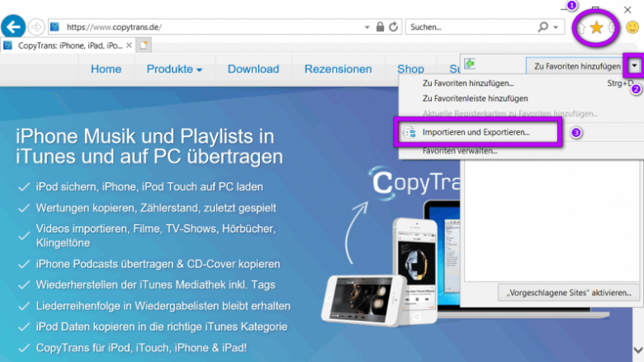
Task: Choose Importieren und Exportieren...
Action: (x=476, y=133)
